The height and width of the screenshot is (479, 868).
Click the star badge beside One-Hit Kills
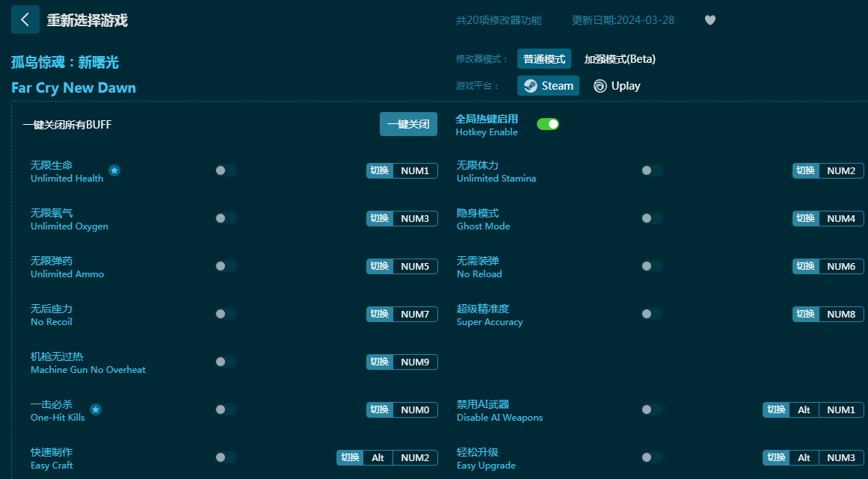pyautogui.click(x=96, y=410)
